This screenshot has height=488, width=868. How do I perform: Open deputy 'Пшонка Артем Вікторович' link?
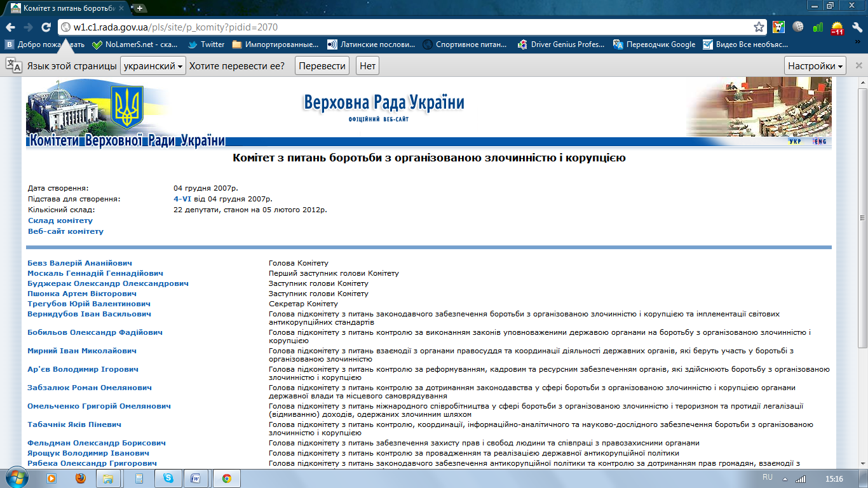pos(82,294)
